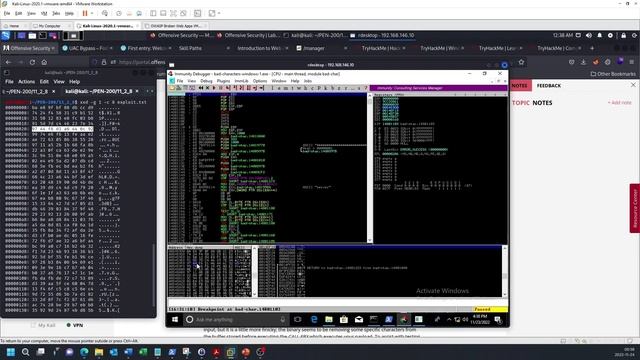Viewport: 640px width, 360px height.
Task: Click the Kali volume speaker icon
Action: click(x=589, y=36)
